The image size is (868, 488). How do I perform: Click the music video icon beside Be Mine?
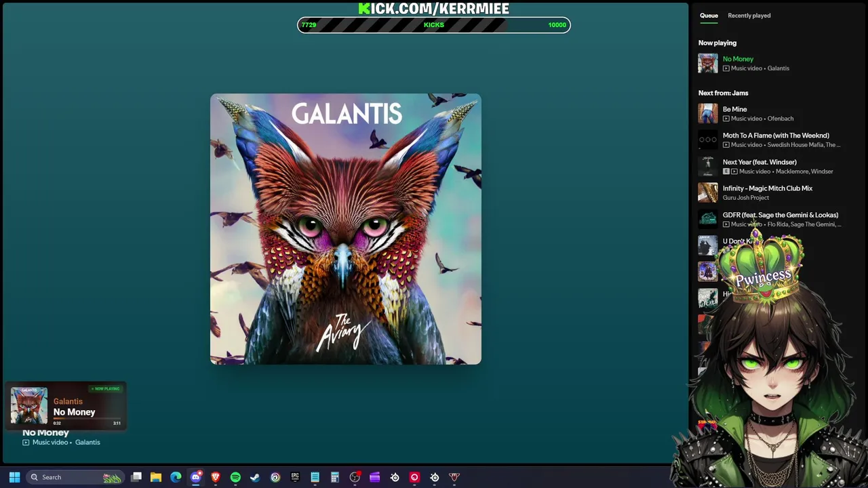tap(726, 119)
